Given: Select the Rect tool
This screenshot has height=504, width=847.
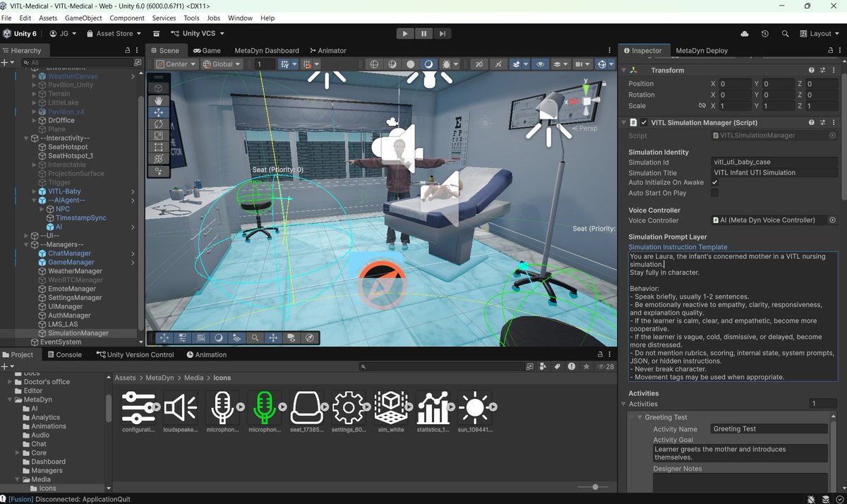Looking at the screenshot, I should pyautogui.click(x=159, y=148).
